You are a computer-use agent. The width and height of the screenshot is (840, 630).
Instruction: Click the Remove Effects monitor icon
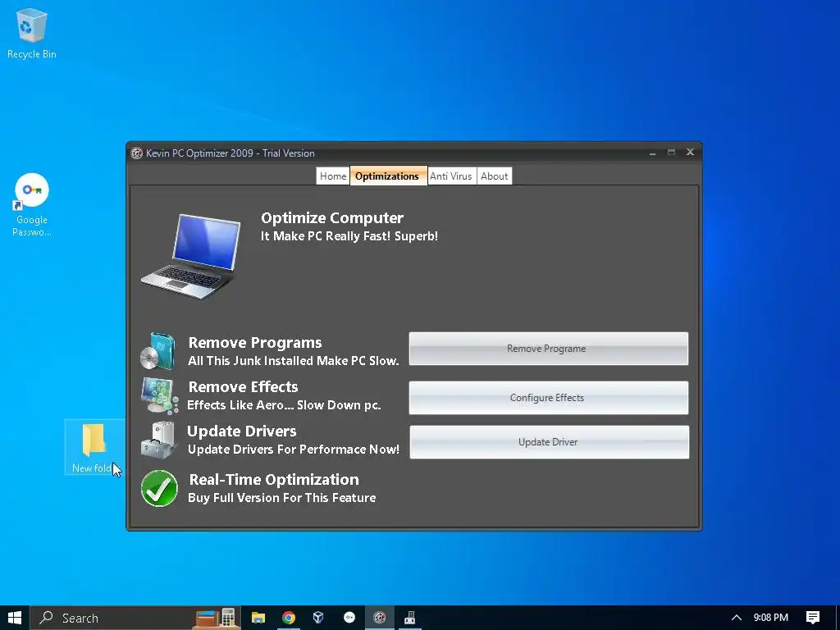point(159,396)
